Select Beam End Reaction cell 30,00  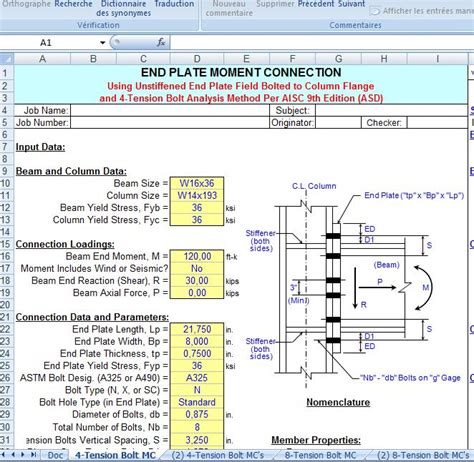coord(197,281)
